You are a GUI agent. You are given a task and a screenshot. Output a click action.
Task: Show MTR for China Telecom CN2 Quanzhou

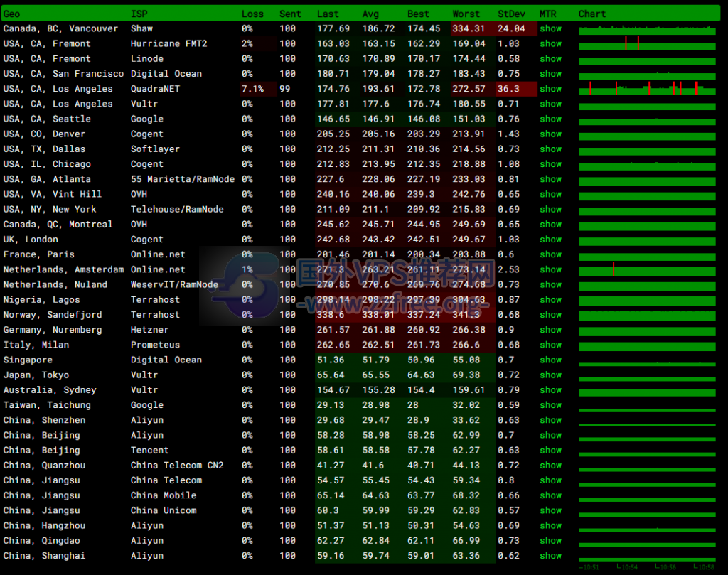551,466
